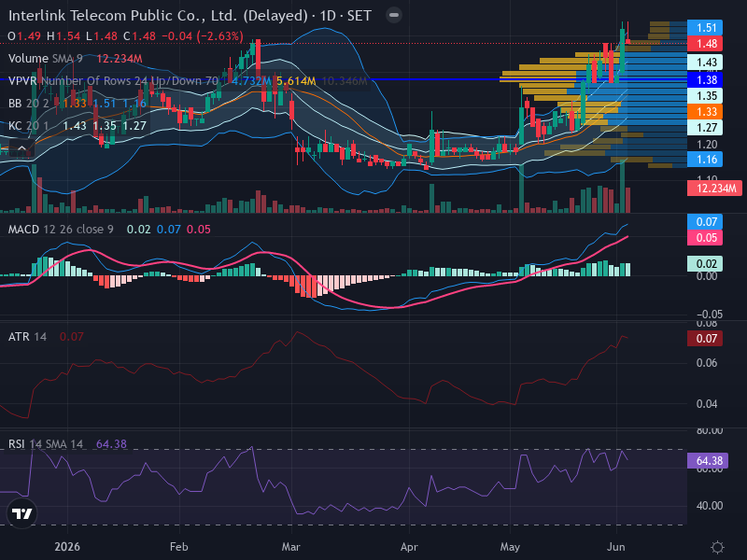Click the blue 1.16 lower band label
The image size is (747, 560).
pos(705,160)
